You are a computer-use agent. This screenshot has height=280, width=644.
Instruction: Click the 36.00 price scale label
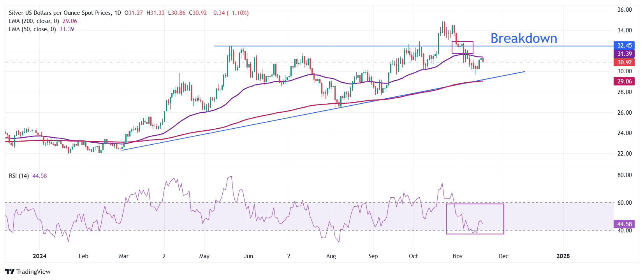[x=625, y=10]
